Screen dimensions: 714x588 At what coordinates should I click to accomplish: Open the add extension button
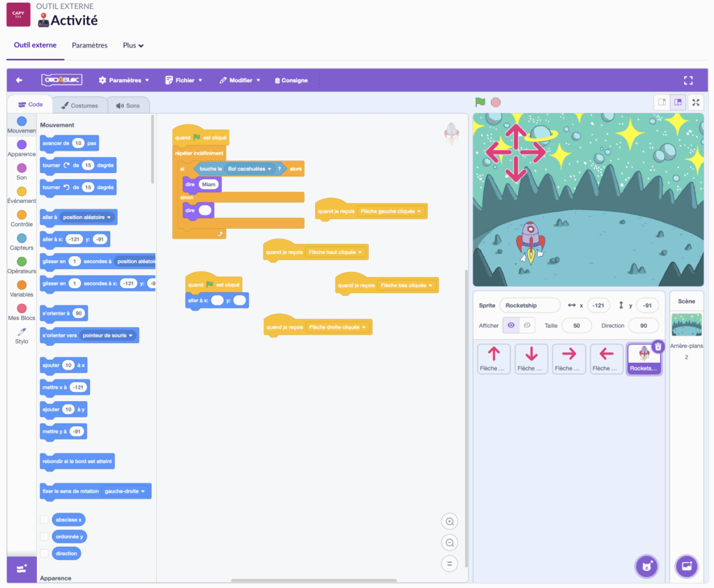22,569
